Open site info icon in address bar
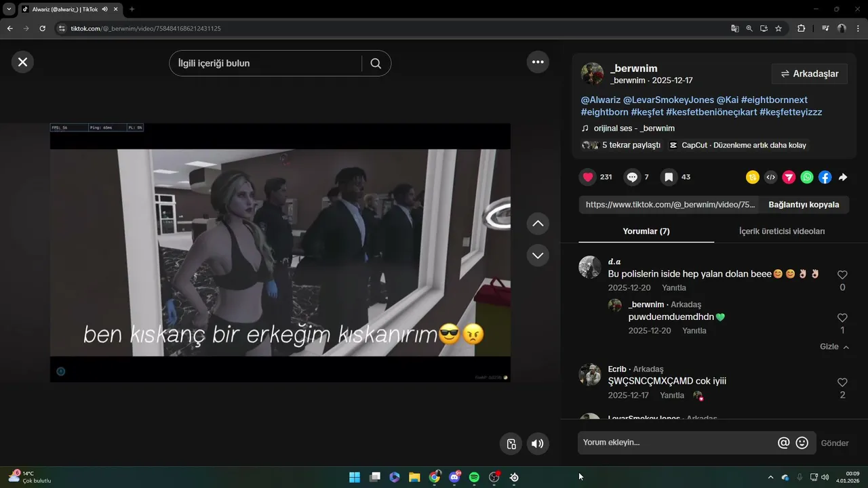The image size is (868, 488). pyautogui.click(x=62, y=28)
